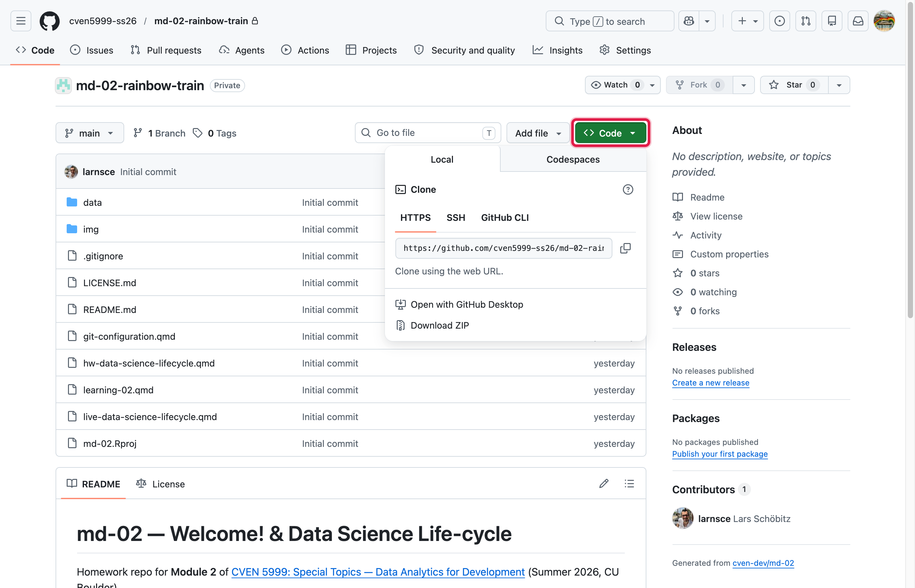Open the data folder
915x588 pixels.
point(92,202)
